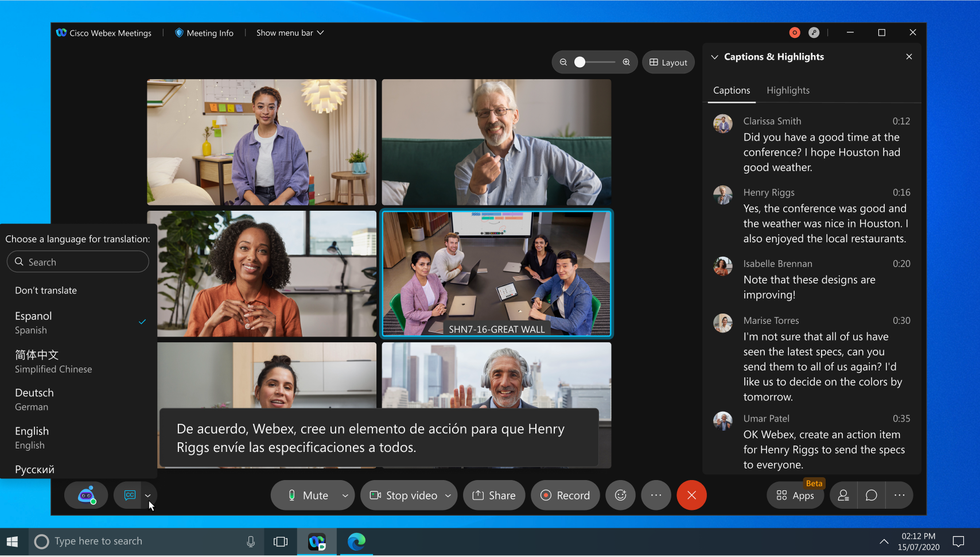980x557 pixels.
Task: Open video options arrow beside Stop video
Action: coord(448,495)
